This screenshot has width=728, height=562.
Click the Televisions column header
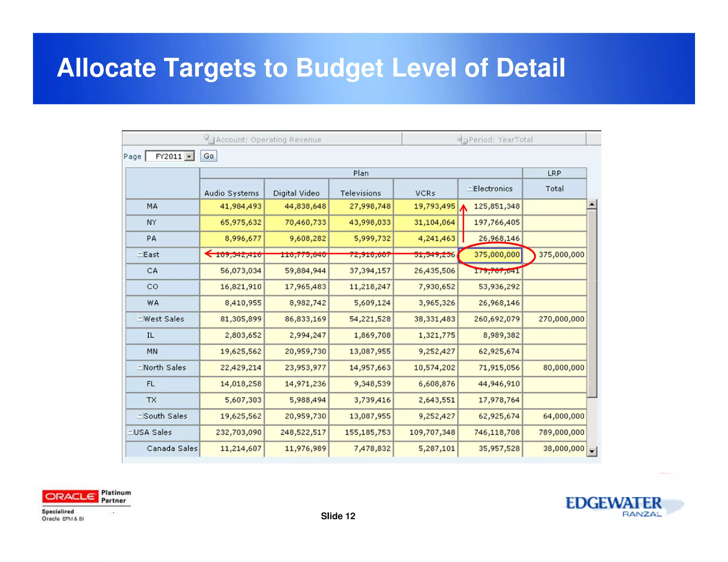click(361, 189)
